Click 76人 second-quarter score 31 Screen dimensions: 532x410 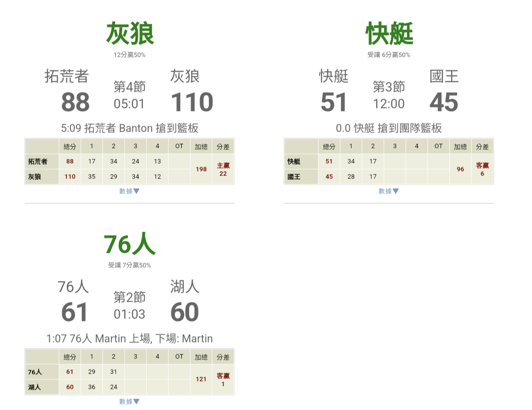coord(113,372)
